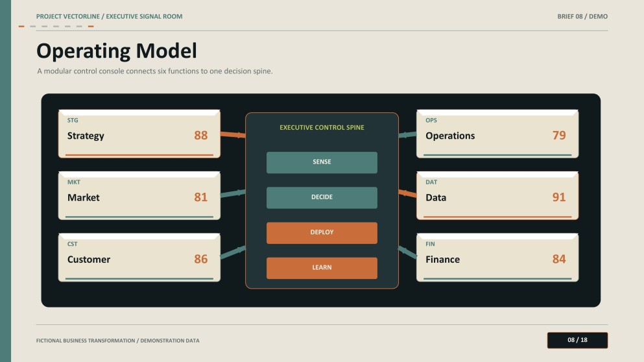The width and height of the screenshot is (644, 362).
Task: Click the Finance score 84
Action: coord(559,259)
